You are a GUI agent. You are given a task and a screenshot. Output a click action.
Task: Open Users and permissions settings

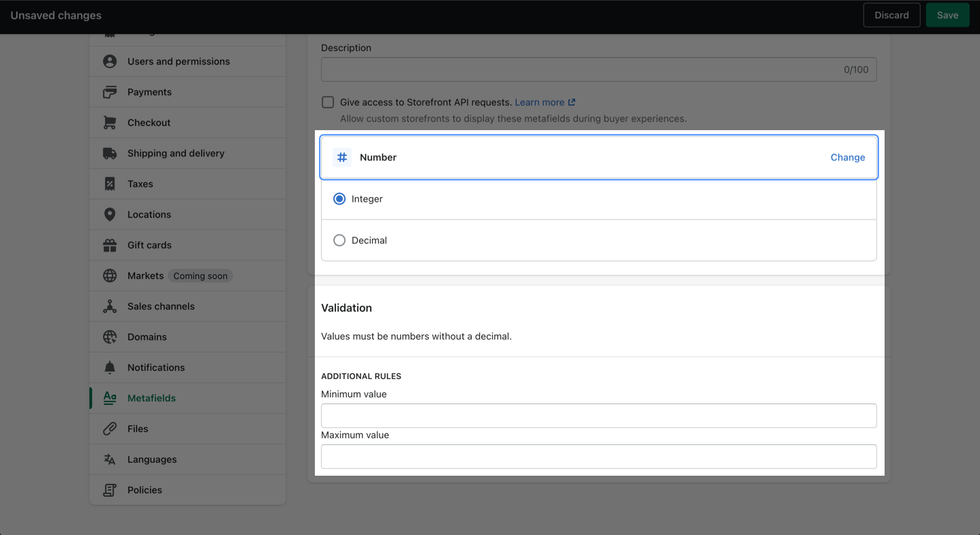187,61
